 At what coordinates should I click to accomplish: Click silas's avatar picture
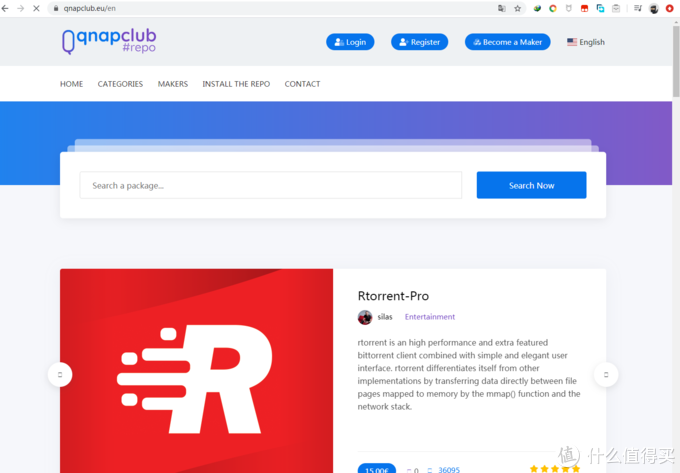(x=365, y=317)
